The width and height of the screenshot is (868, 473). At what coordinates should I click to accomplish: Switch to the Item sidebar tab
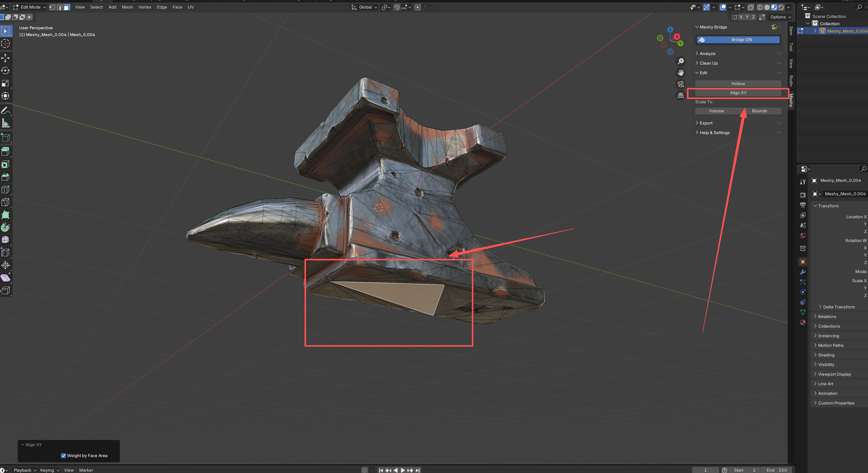pyautogui.click(x=791, y=31)
